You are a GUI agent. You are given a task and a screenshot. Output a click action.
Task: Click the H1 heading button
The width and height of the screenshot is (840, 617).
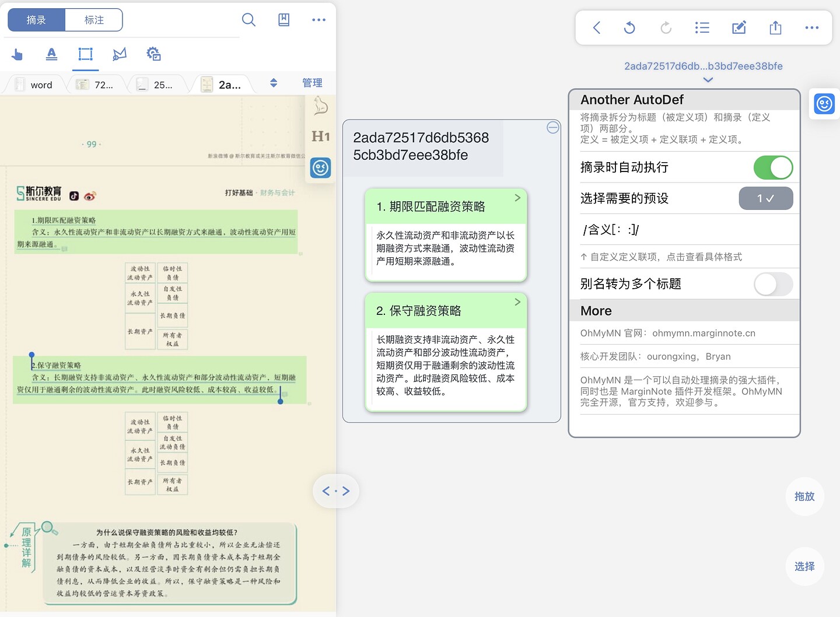pyautogui.click(x=320, y=136)
